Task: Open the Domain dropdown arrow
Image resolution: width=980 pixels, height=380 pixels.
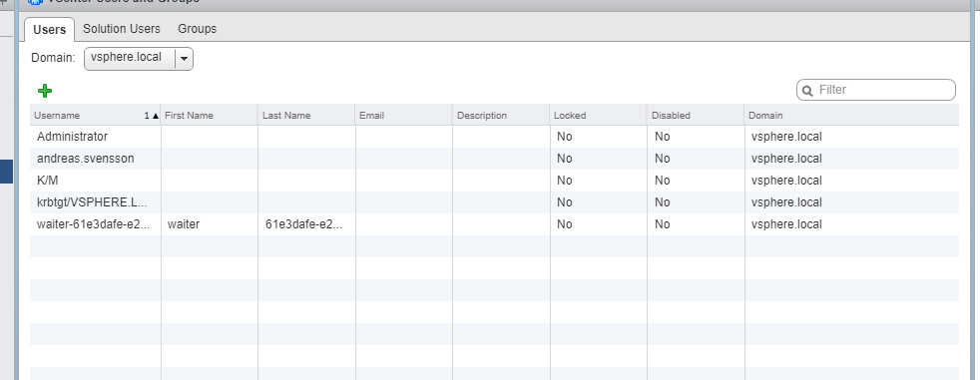Action: (x=184, y=58)
